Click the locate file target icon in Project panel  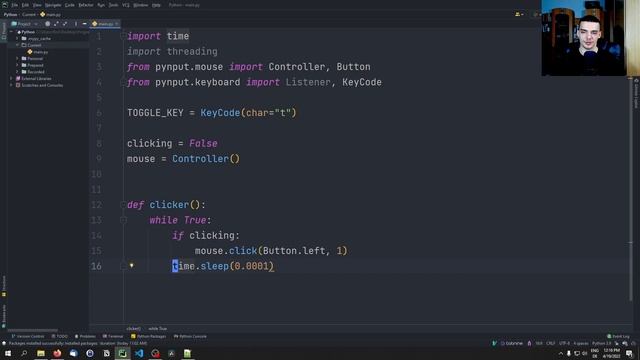pos(47,24)
